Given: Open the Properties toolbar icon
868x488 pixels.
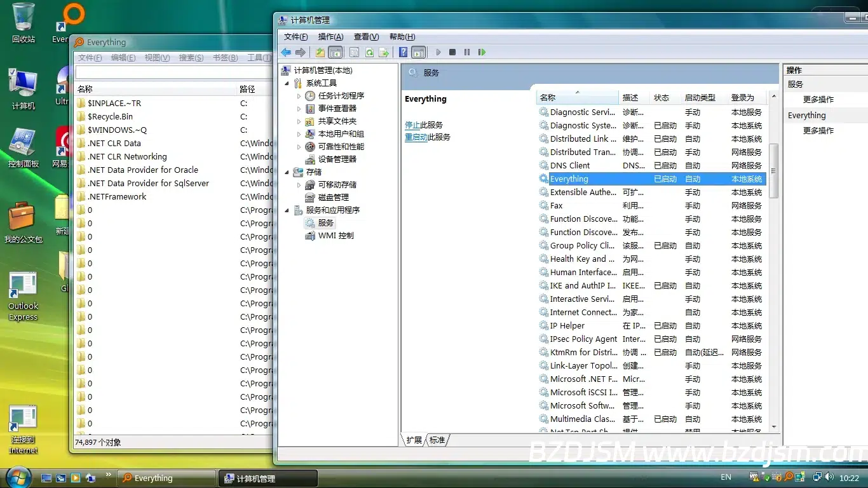Looking at the screenshot, I should [355, 52].
